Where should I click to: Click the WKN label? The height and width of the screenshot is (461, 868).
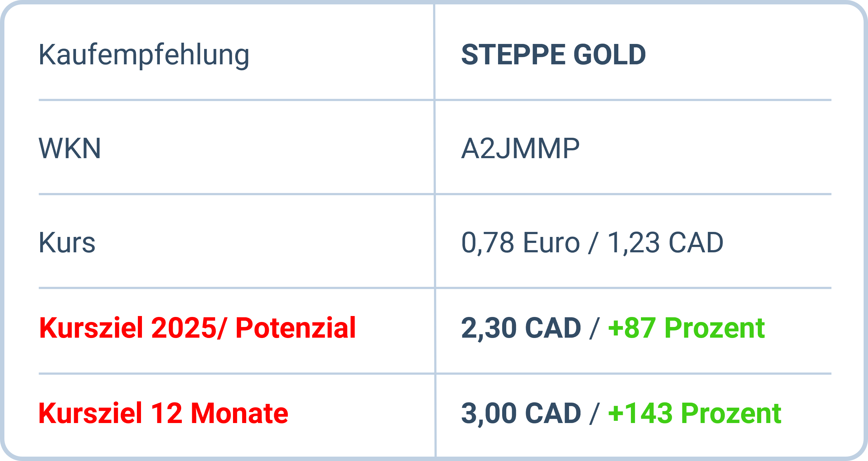pos(70,148)
